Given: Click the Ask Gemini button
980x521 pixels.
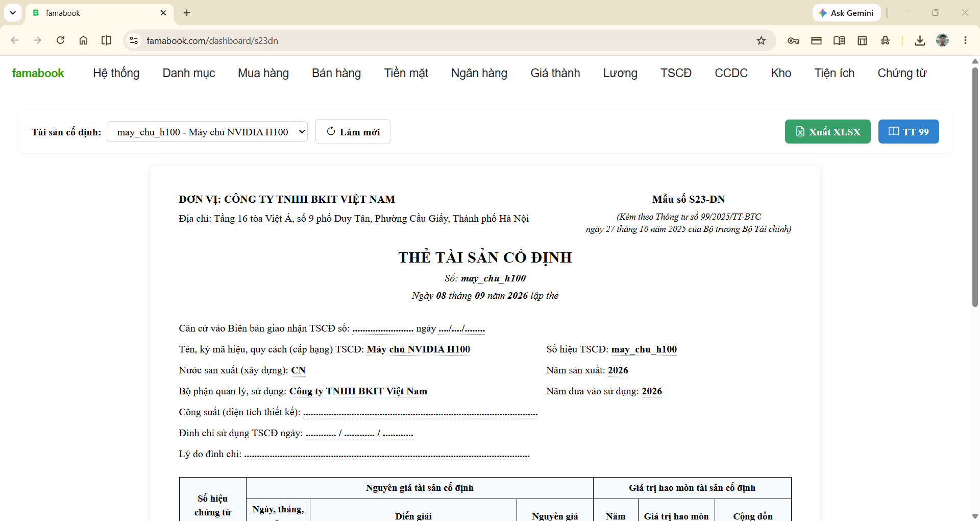Looking at the screenshot, I should (846, 13).
